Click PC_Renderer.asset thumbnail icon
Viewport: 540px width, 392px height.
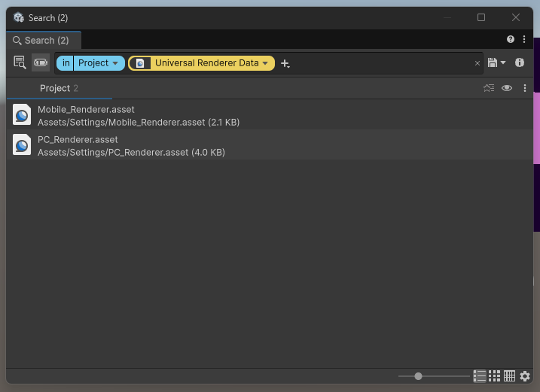click(x=22, y=145)
